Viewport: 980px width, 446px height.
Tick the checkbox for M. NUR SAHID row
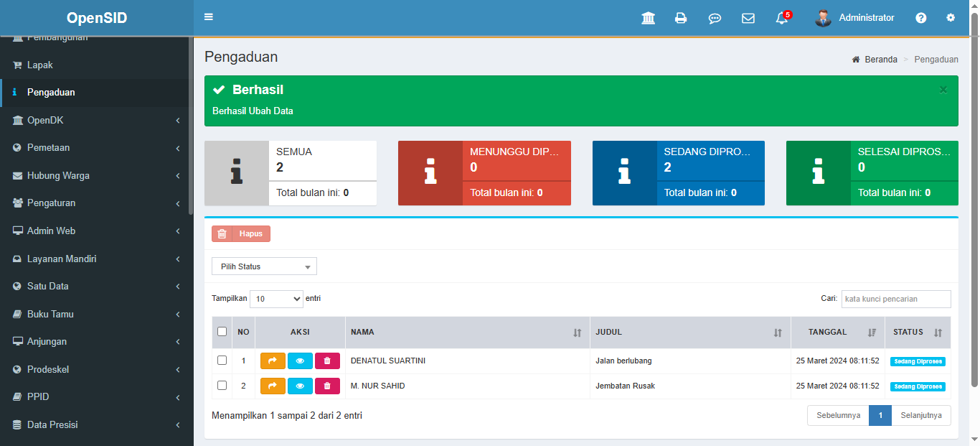point(222,386)
